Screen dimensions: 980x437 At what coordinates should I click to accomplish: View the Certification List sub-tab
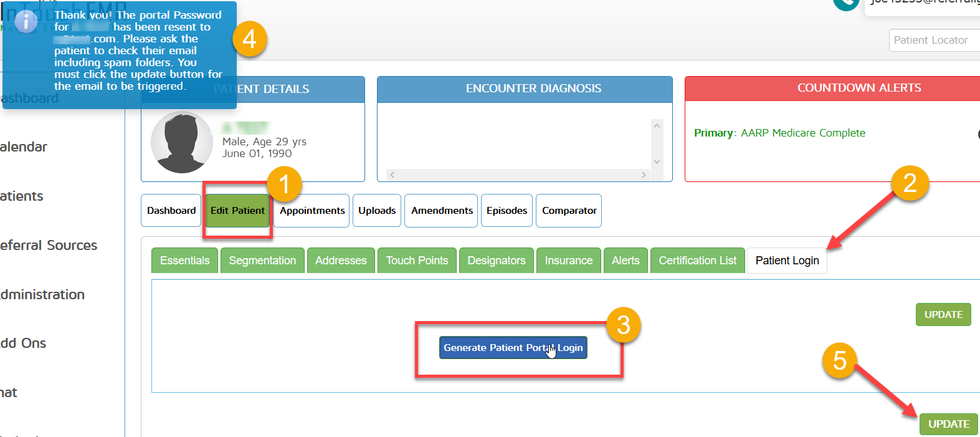pos(697,261)
